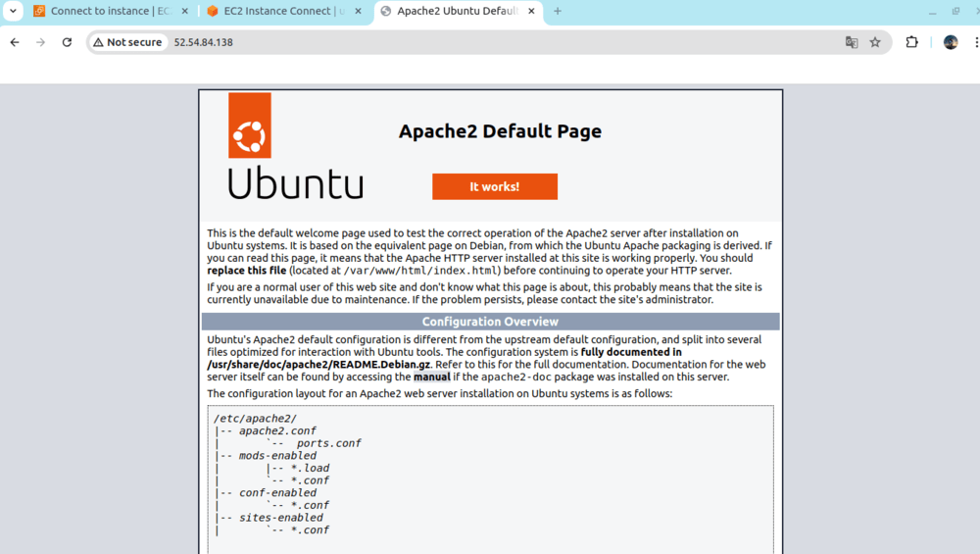Open the Chrome profile avatar
Screen dimensions: 980x554
(x=951, y=42)
